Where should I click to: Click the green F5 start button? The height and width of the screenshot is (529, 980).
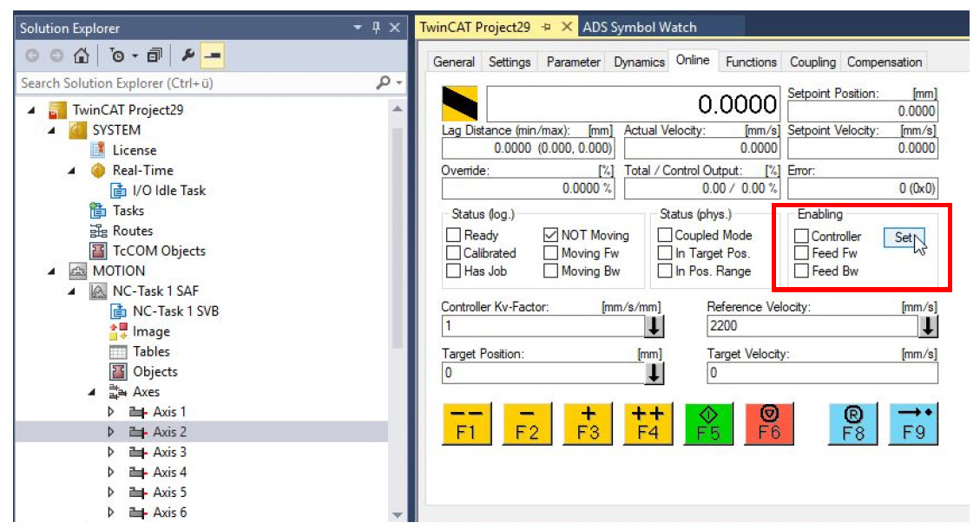coord(709,424)
